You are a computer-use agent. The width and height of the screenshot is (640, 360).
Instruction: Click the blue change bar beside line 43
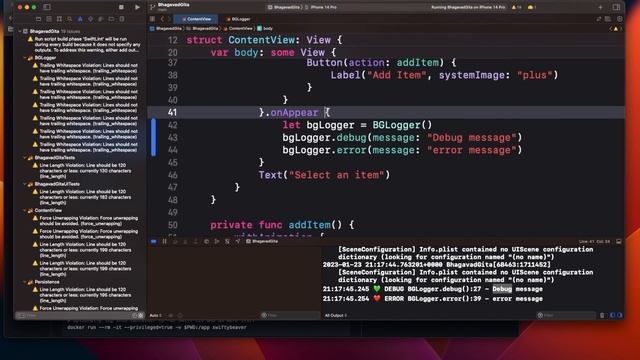[153, 138]
